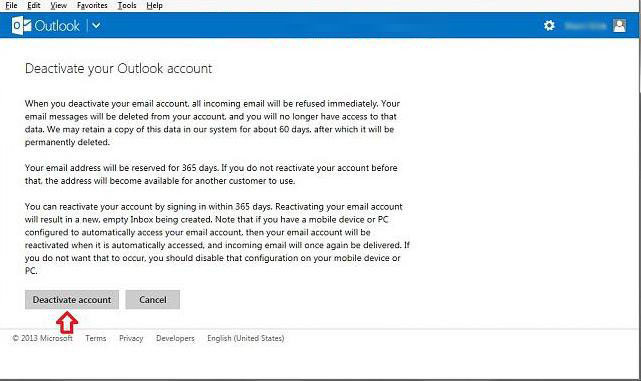Open the Favorites menu

point(92,5)
